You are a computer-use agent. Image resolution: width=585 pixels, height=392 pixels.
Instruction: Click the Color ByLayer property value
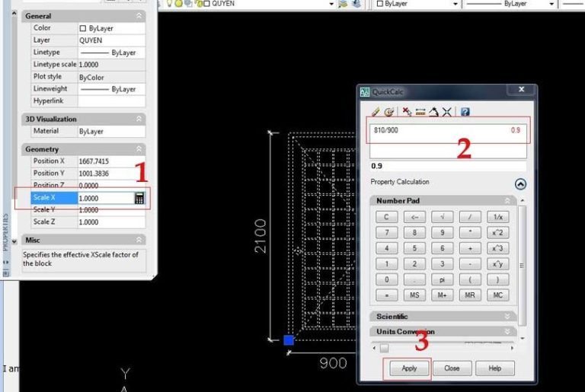pos(111,28)
